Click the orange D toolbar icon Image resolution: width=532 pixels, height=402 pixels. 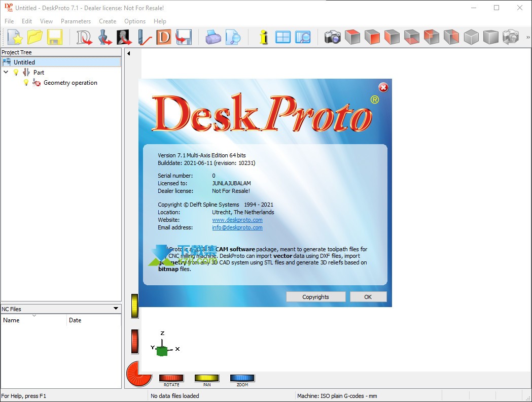point(163,37)
